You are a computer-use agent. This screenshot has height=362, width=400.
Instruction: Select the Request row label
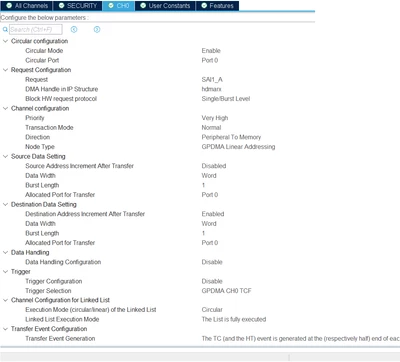[36, 80]
